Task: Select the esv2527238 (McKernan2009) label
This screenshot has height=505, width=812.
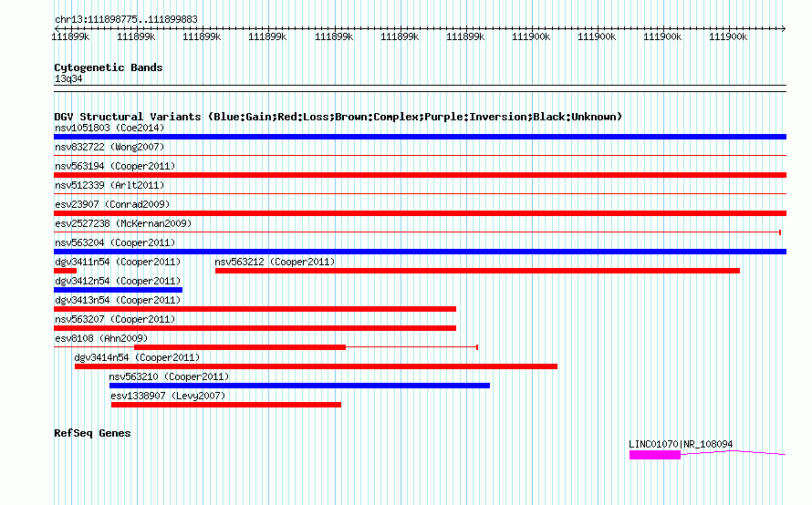Action: pos(123,223)
